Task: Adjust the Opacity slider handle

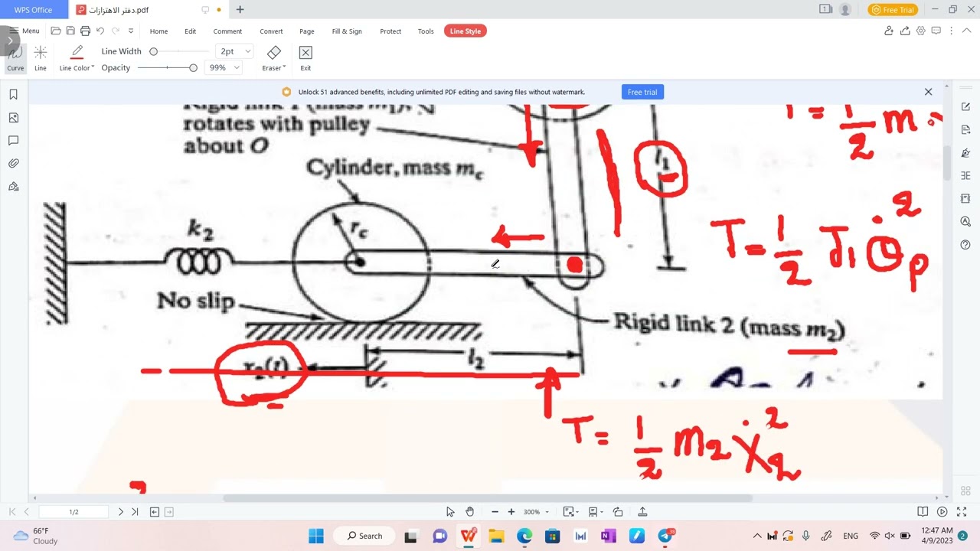Action: tap(193, 67)
